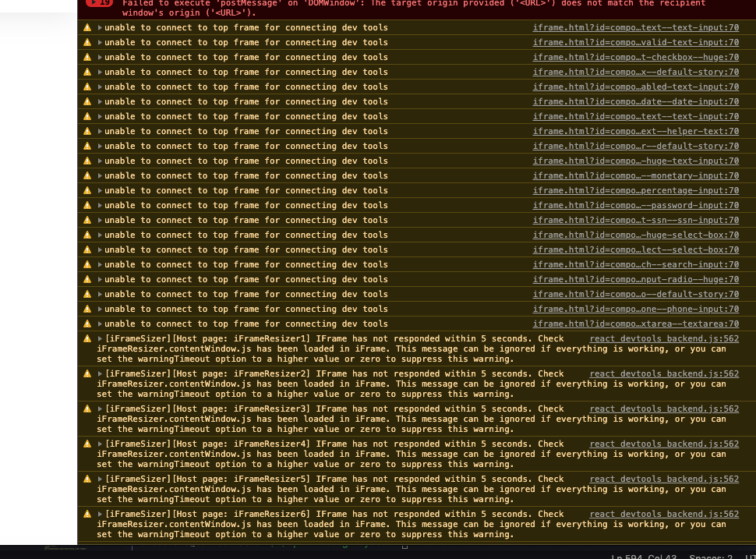Open the compo…ch--search-input:70 source link
Viewport: 756px width, 559px height.
(x=635, y=265)
